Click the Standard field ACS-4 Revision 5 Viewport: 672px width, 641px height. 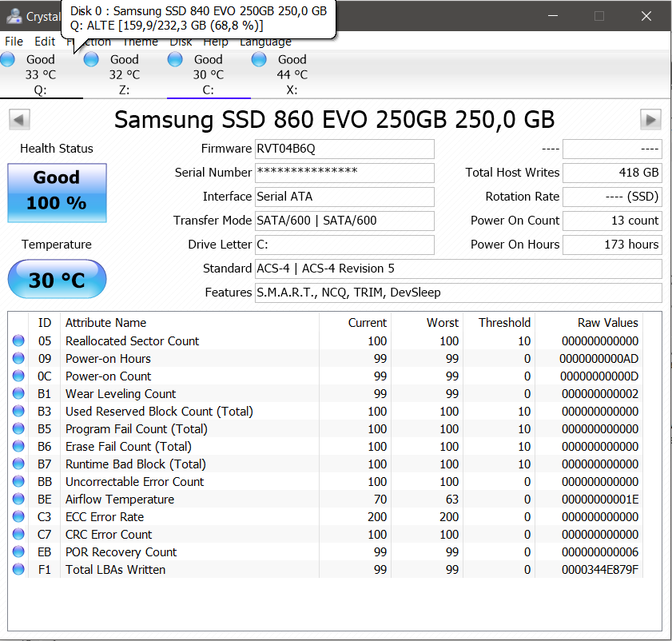coord(459,269)
